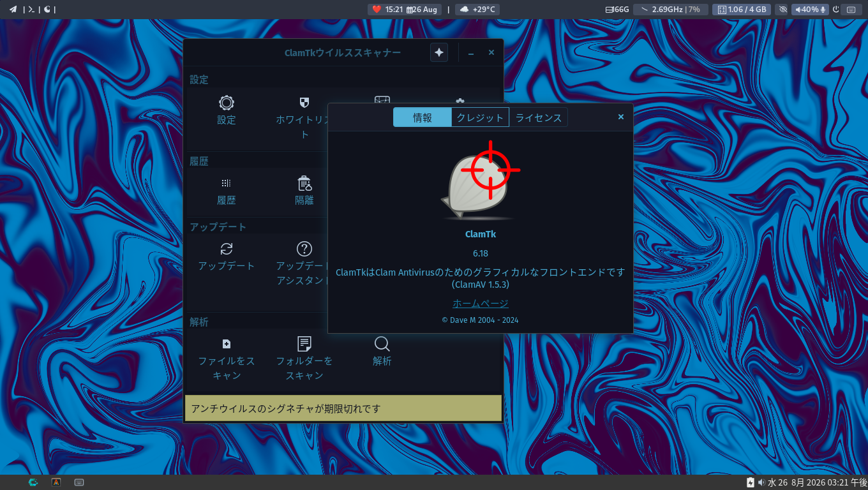Click the ClamTk name in the about dialog
This screenshot has width=868, height=490.
[x=481, y=234]
